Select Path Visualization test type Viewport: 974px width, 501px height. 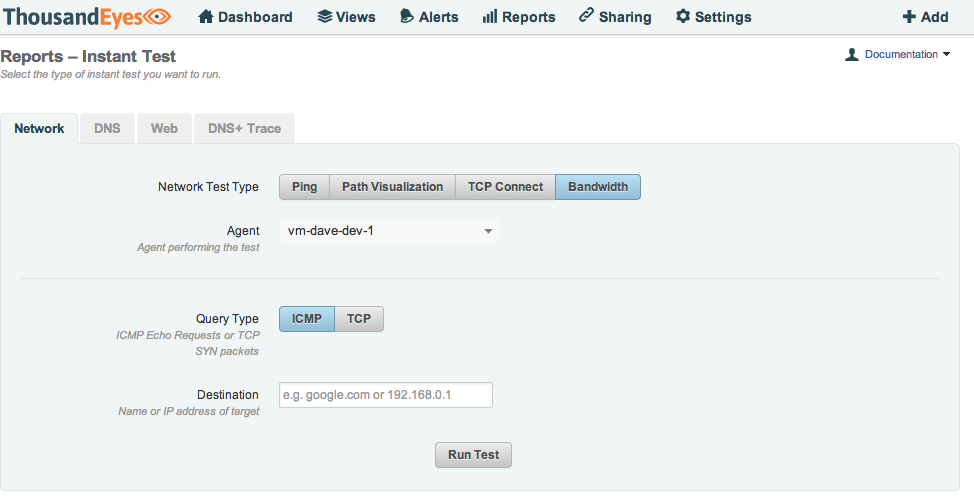(393, 187)
